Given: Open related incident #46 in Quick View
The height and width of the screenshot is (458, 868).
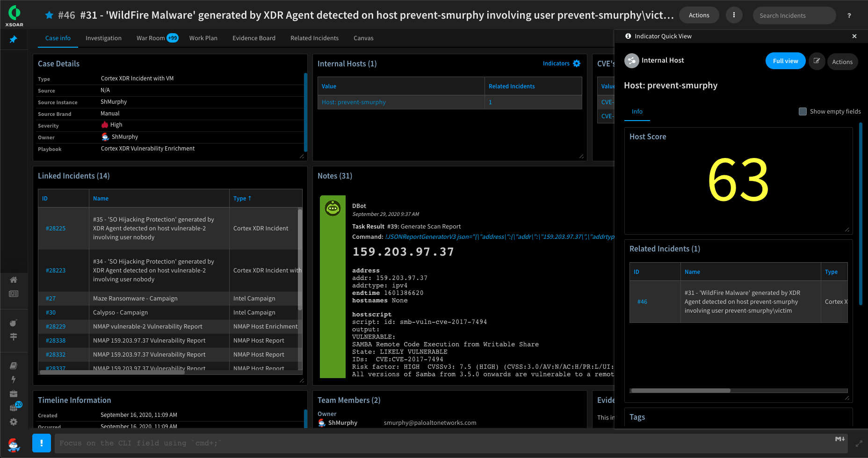Looking at the screenshot, I should click(x=642, y=302).
